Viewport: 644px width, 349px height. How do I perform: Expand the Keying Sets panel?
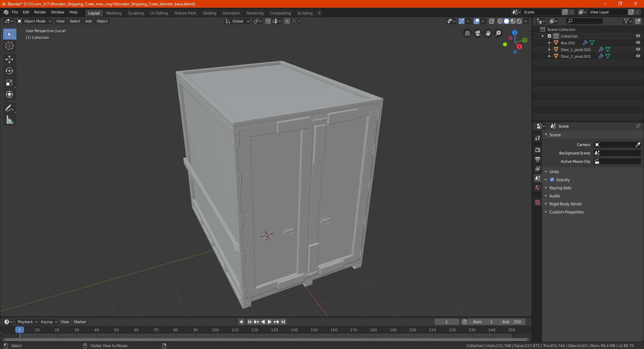pyautogui.click(x=560, y=188)
